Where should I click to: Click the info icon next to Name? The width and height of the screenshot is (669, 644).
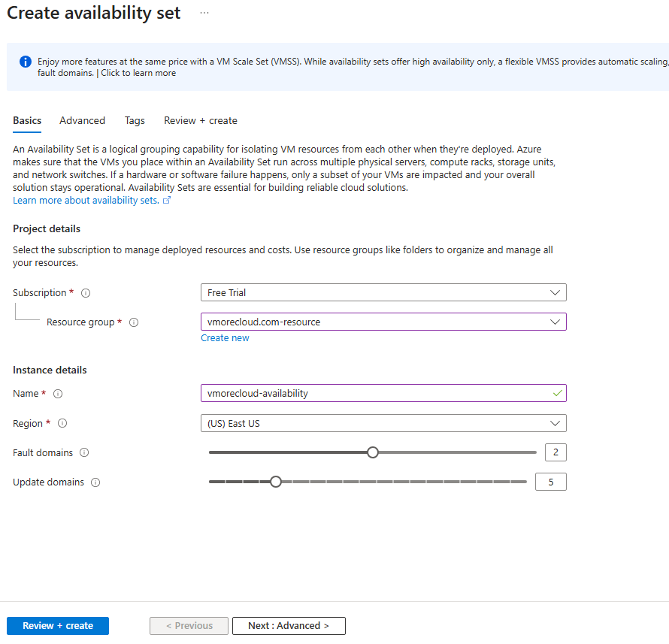58,394
